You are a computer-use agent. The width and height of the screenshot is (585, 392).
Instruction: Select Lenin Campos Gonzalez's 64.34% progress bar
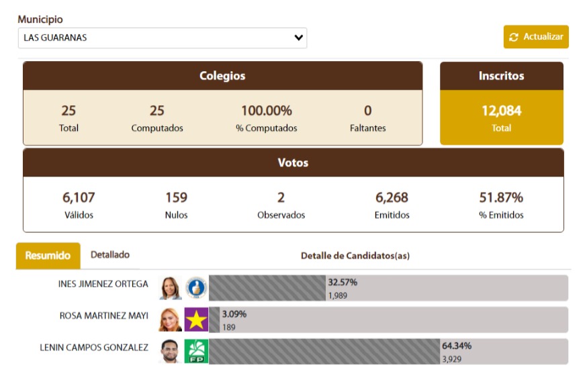coord(322,351)
